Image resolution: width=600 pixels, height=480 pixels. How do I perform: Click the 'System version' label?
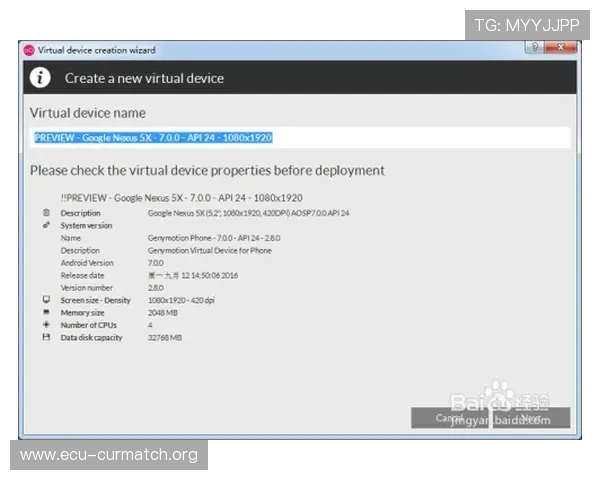tap(86, 225)
